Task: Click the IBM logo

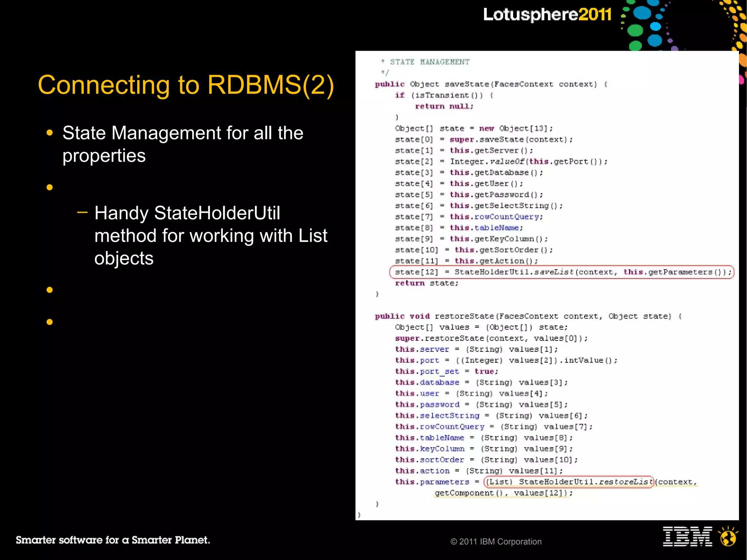Action: [x=688, y=536]
